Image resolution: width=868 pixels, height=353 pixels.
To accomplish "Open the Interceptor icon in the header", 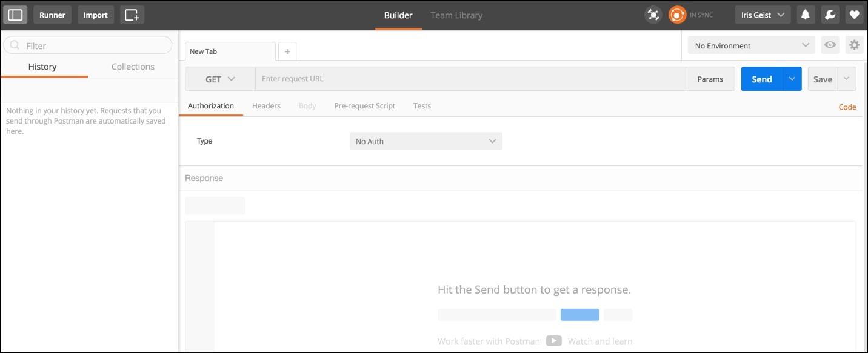I will pyautogui.click(x=653, y=14).
